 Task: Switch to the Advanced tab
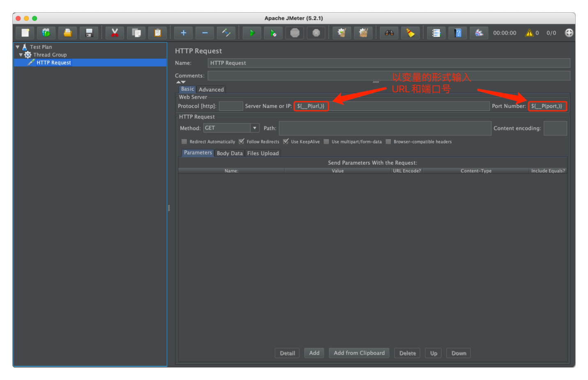click(x=211, y=90)
